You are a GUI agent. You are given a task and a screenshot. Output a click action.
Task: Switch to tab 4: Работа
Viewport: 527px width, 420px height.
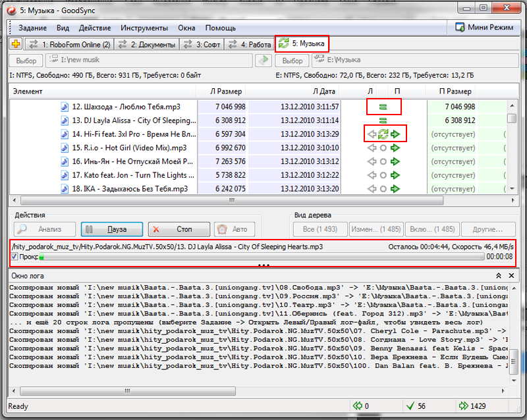[249, 44]
